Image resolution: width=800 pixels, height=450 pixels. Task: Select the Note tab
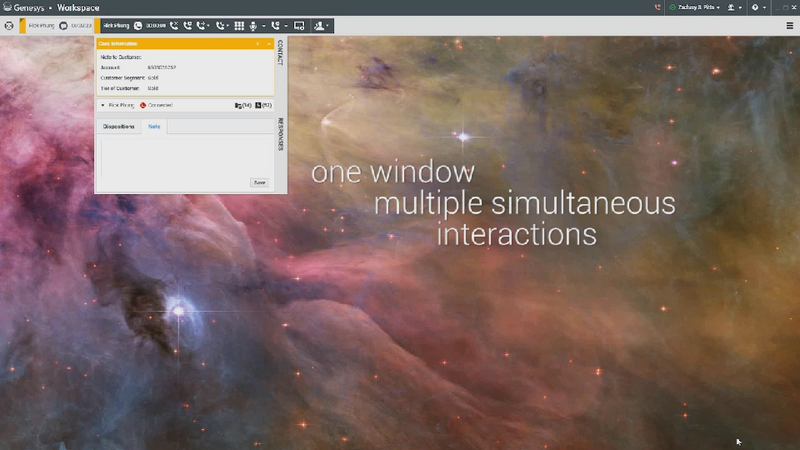point(154,127)
